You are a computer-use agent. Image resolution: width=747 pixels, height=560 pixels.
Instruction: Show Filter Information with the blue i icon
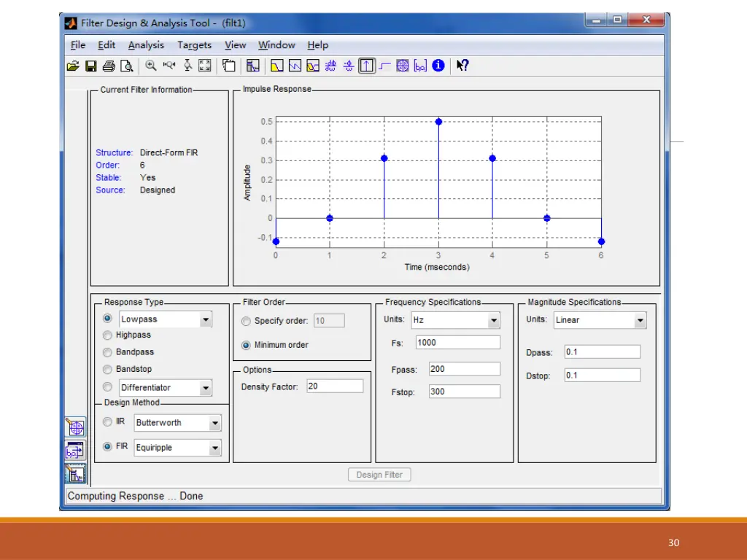(438, 66)
